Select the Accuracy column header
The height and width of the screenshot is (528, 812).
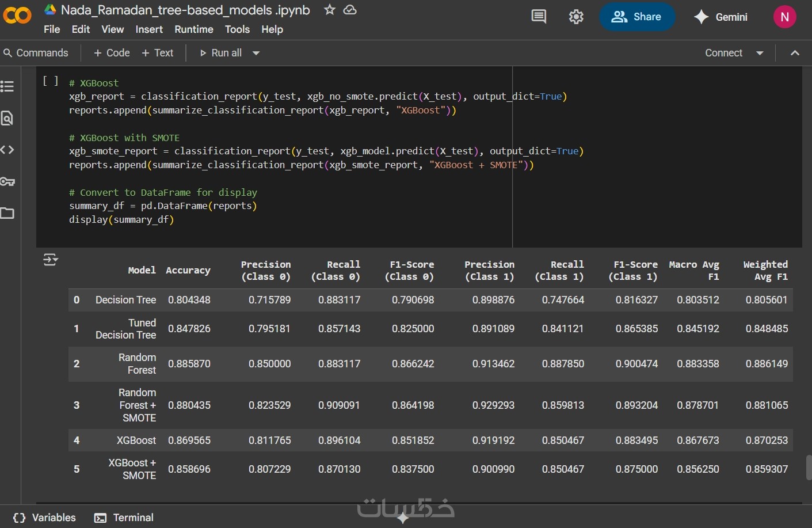(x=188, y=270)
